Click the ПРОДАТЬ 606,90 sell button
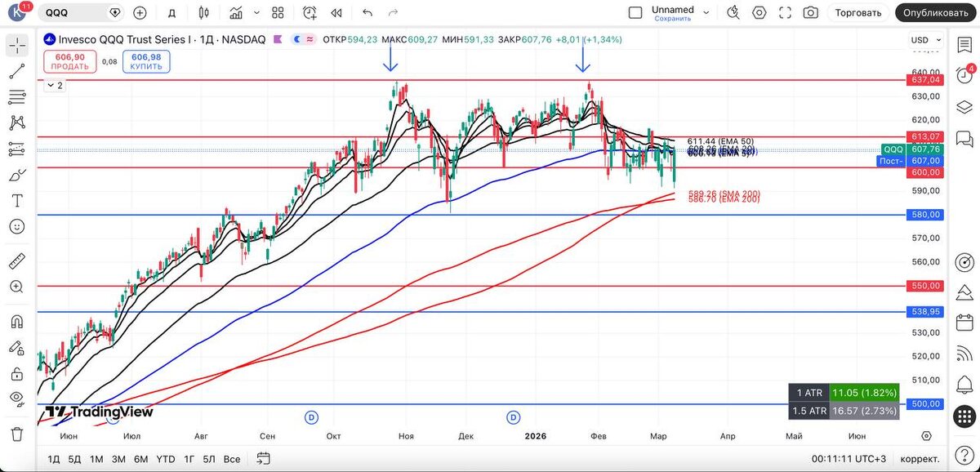The width and height of the screenshot is (980, 472). tap(70, 61)
